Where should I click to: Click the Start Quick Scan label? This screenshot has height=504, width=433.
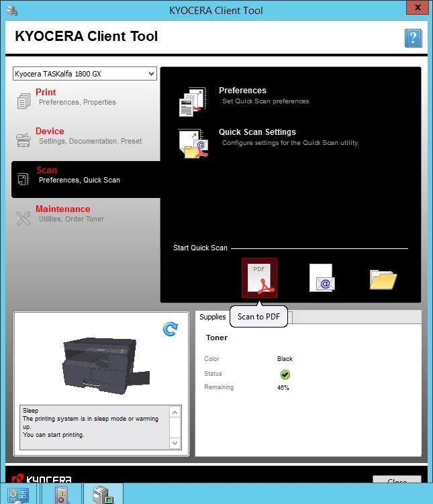200,248
